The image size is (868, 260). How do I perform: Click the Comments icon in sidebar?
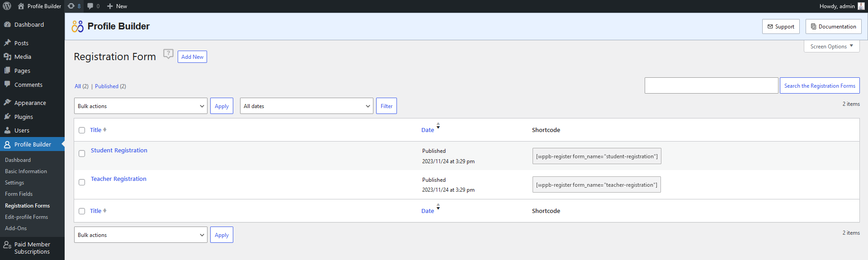coord(7,85)
